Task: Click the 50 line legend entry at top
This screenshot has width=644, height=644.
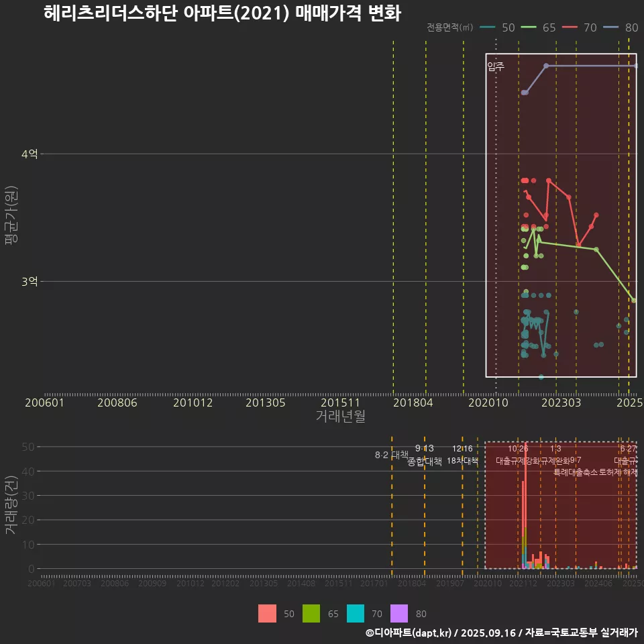Action: coord(497,28)
